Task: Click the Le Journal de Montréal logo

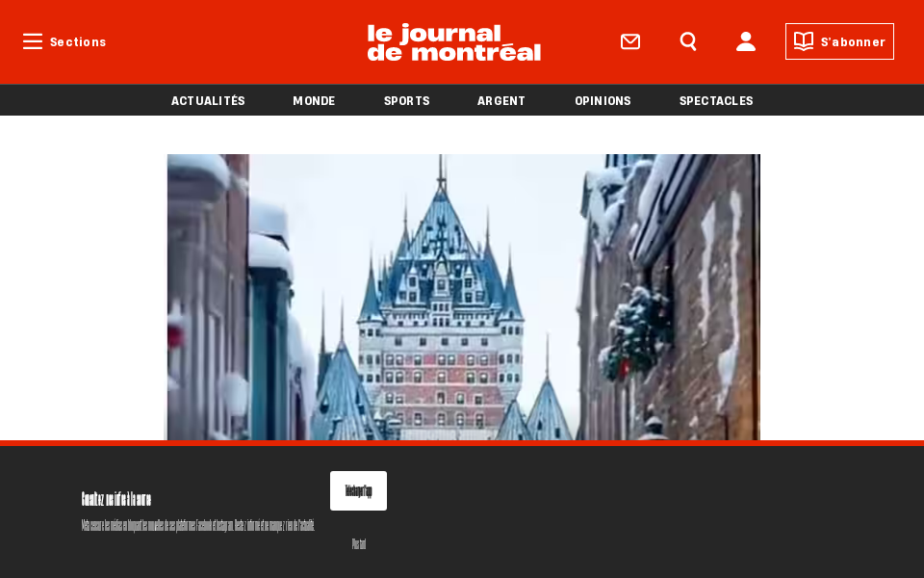Action: tap(453, 42)
